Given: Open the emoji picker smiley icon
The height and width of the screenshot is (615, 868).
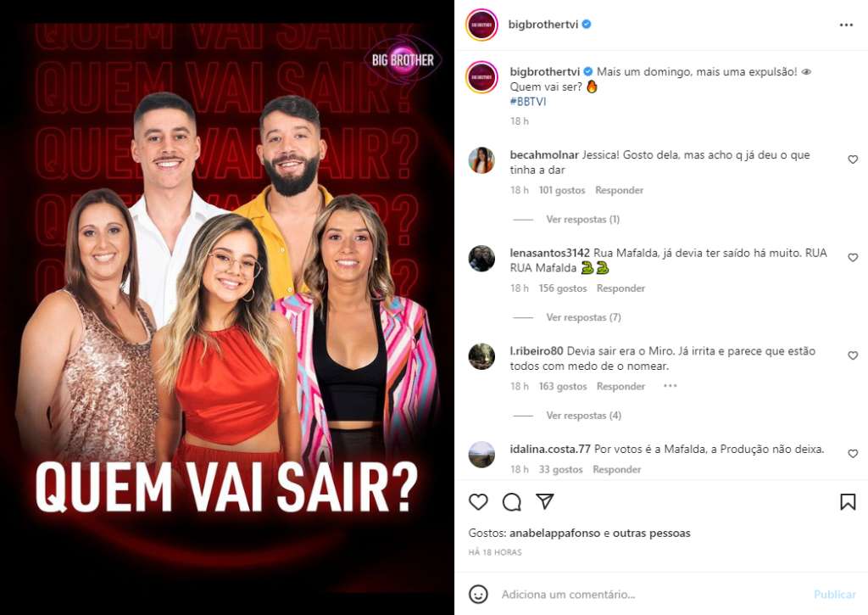Looking at the screenshot, I should tap(478, 595).
